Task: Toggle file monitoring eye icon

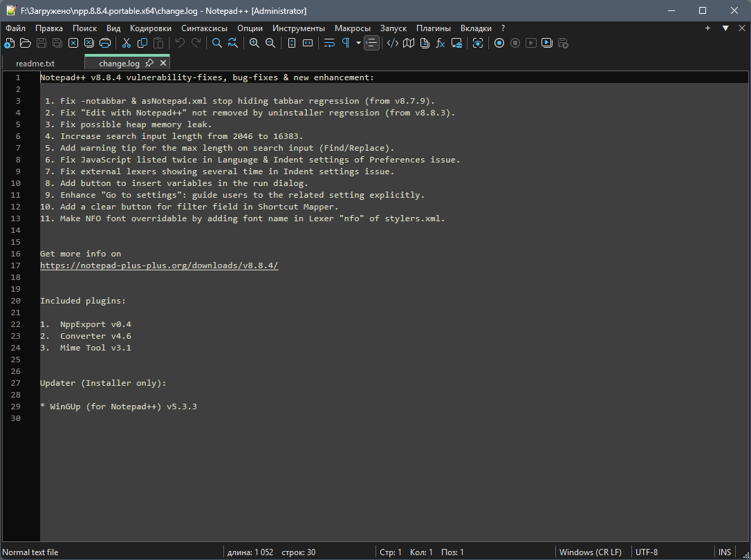Action: click(478, 43)
